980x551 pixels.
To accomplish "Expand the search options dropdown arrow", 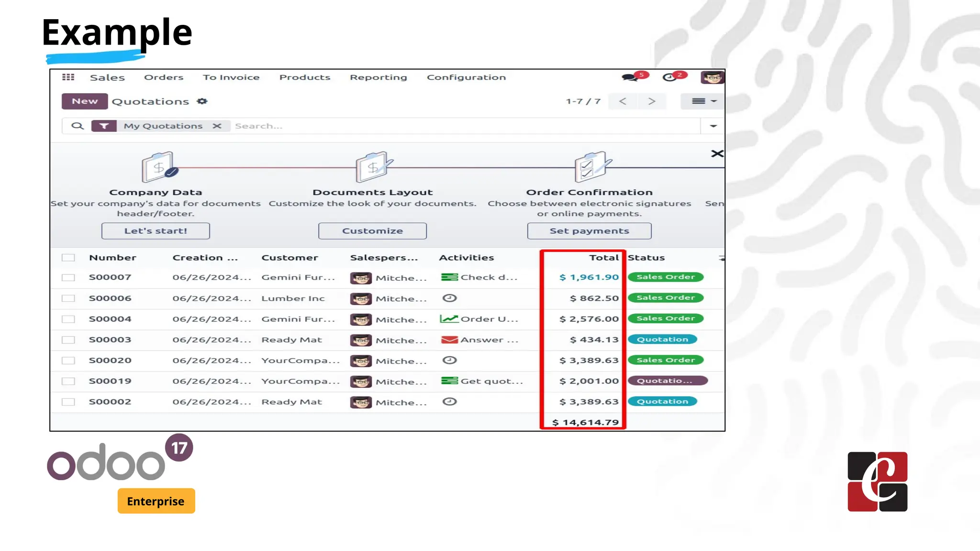I will tap(713, 126).
